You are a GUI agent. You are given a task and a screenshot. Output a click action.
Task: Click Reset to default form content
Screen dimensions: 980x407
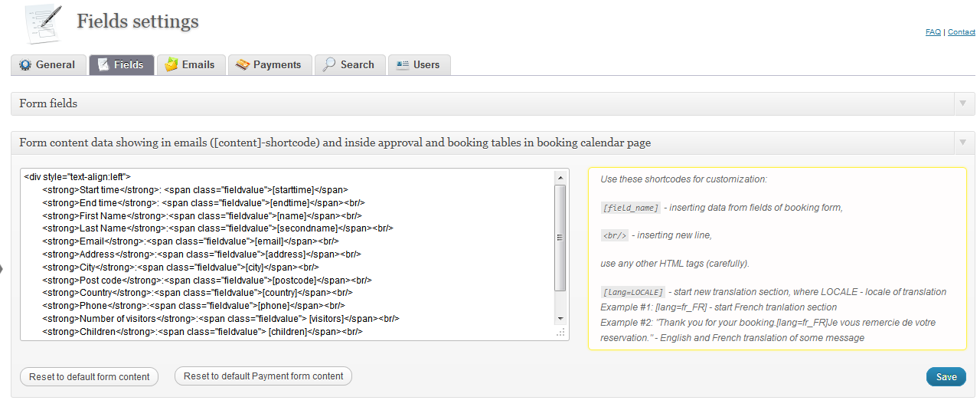[90, 377]
